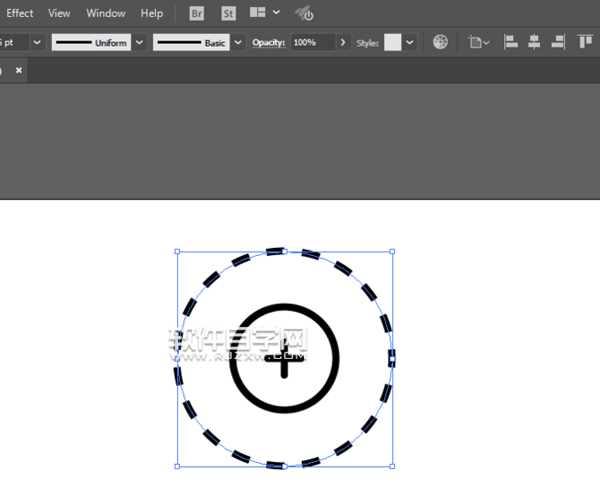Image resolution: width=600 pixels, height=496 pixels.
Task: Open Adobe Bridge with the Br icon
Action: click(x=197, y=14)
